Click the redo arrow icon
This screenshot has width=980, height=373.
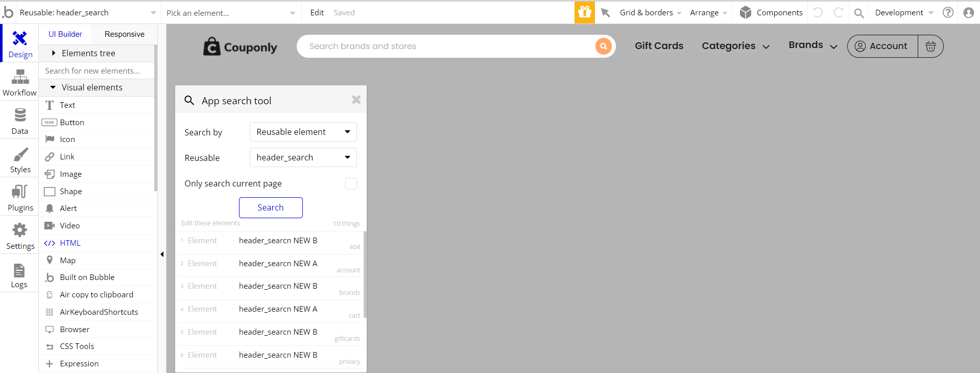[x=839, y=13]
